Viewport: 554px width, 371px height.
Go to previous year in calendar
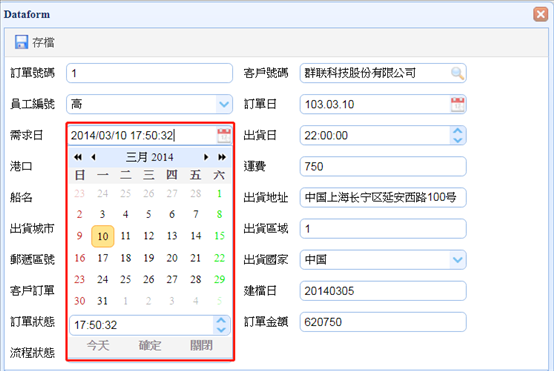pos(78,157)
